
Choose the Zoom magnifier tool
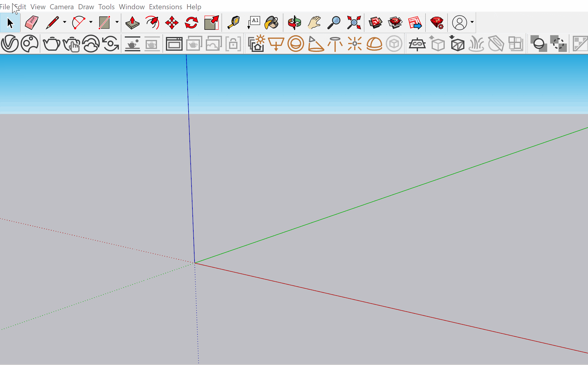[334, 23]
